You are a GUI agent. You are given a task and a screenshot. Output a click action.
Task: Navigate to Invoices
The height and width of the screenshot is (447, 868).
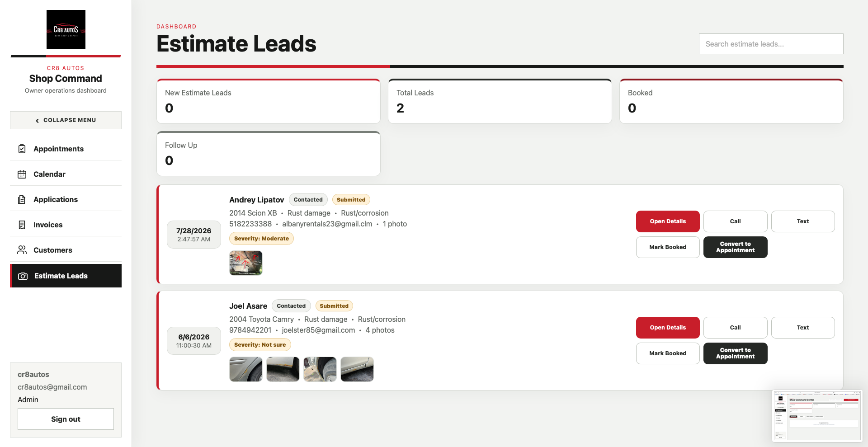[x=66, y=225]
